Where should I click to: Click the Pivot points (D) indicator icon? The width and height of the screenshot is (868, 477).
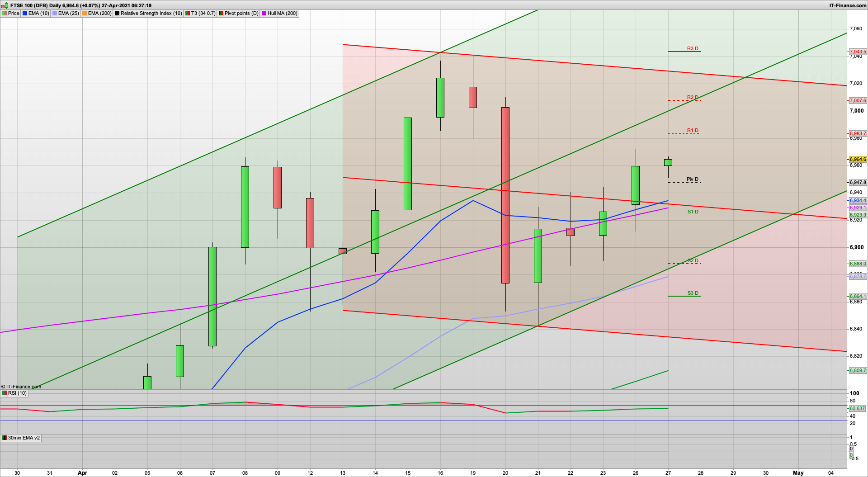point(221,13)
